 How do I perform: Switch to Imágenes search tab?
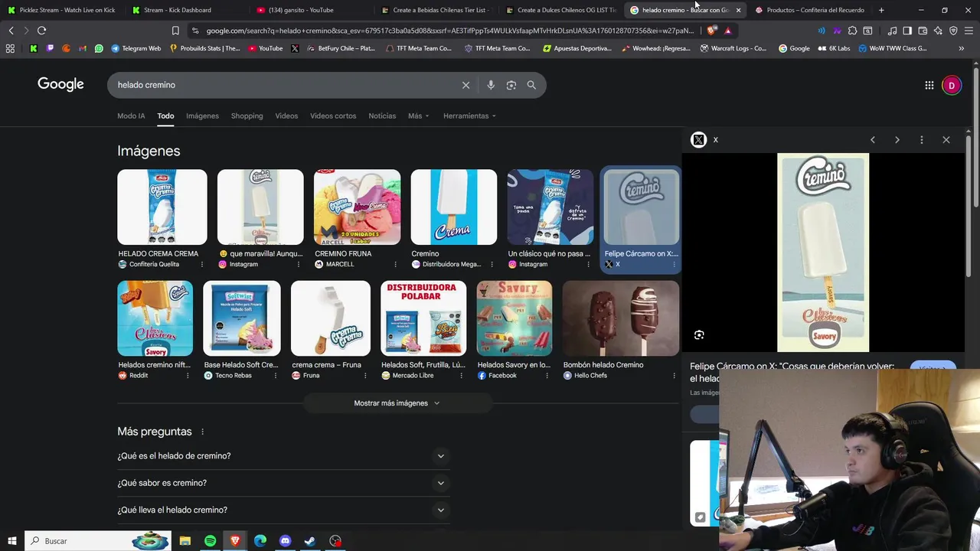202,116
